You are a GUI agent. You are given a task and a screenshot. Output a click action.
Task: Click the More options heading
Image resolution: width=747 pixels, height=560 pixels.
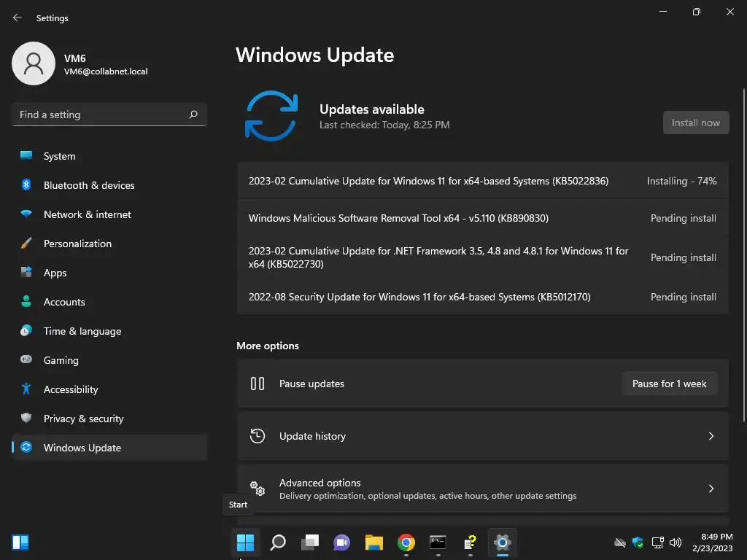[x=267, y=346]
